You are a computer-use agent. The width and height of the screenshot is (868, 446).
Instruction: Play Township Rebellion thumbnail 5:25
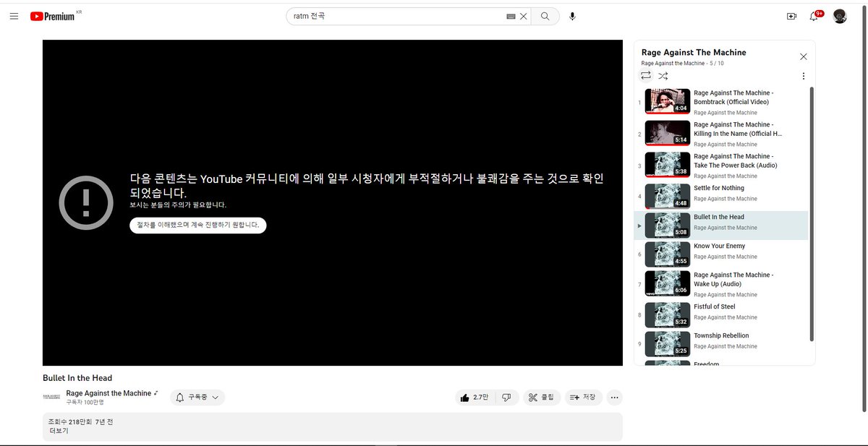pyautogui.click(x=668, y=344)
